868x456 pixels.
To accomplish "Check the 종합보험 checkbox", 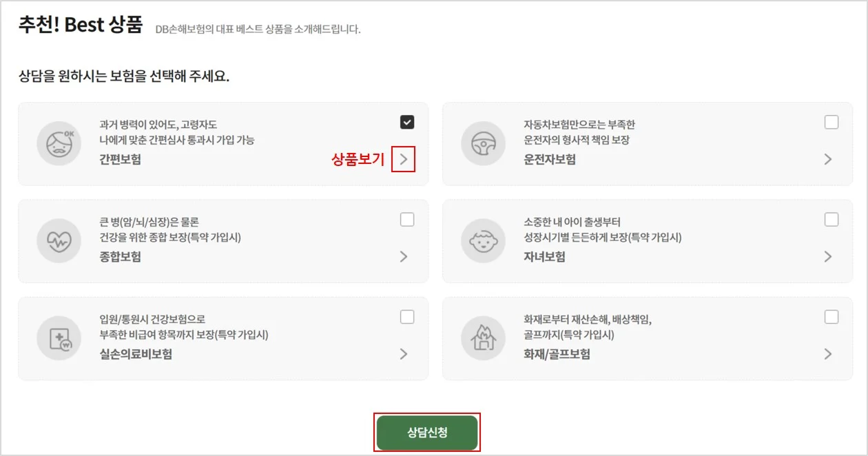I will pos(407,218).
